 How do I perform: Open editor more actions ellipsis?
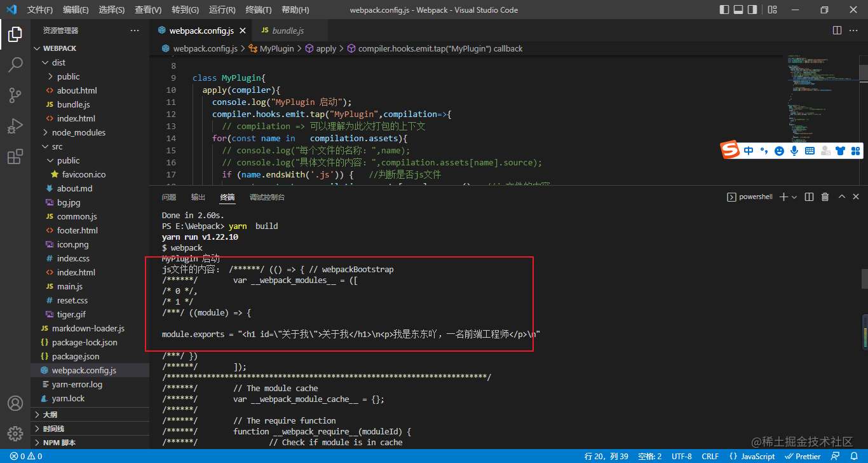(855, 31)
